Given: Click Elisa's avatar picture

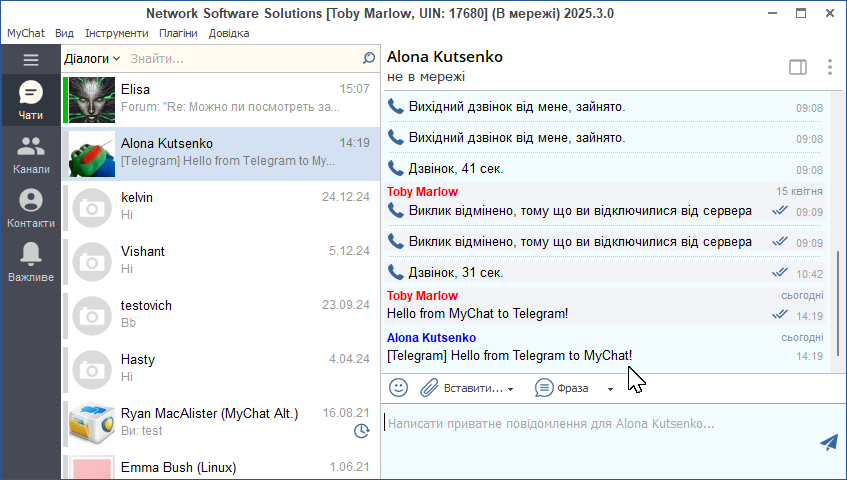Looking at the screenshot, I should (92, 100).
